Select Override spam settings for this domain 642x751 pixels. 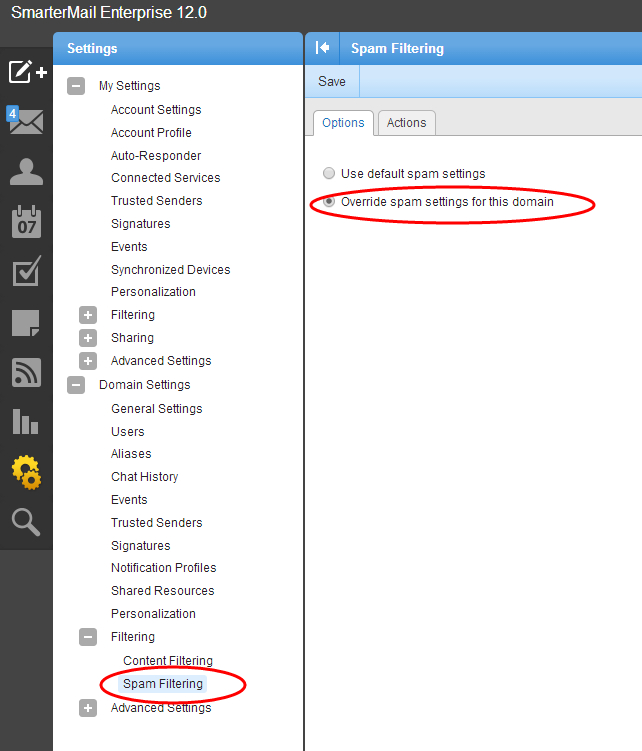pos(329,202)
